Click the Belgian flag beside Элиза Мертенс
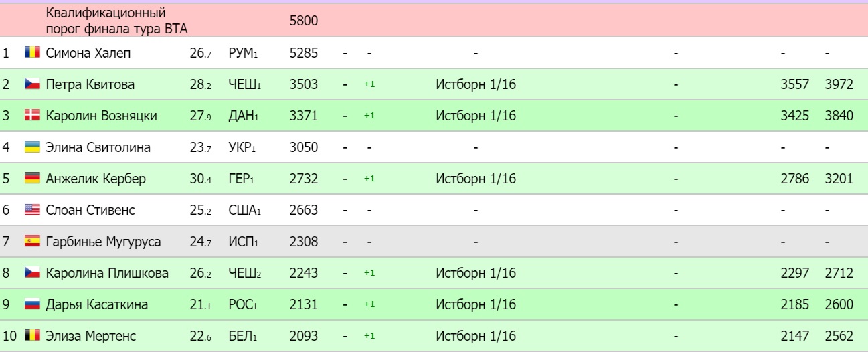Image resolution: width=868 pixels, height=352 pixels. pos(32,336)
